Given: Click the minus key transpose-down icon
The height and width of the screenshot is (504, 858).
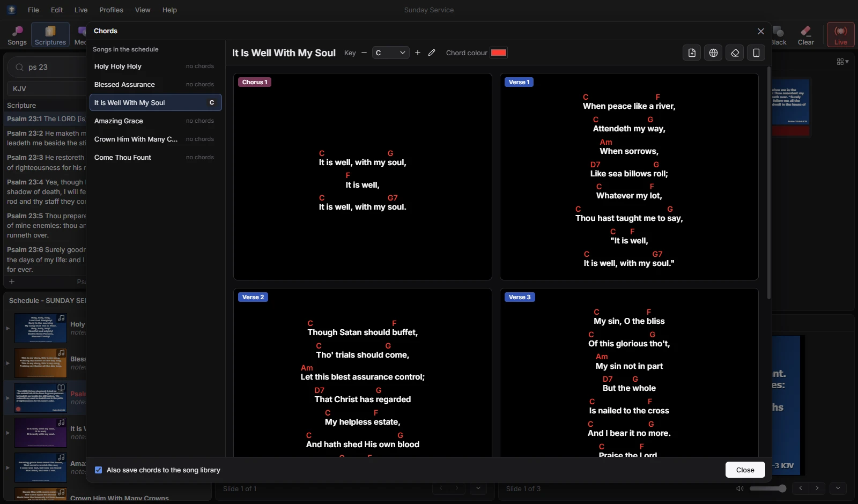Looking at the screenshot, I should point(364,53).
